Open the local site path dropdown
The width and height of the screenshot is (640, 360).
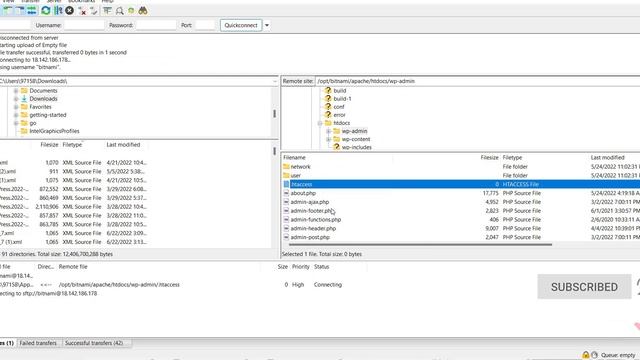click(274, 81)
